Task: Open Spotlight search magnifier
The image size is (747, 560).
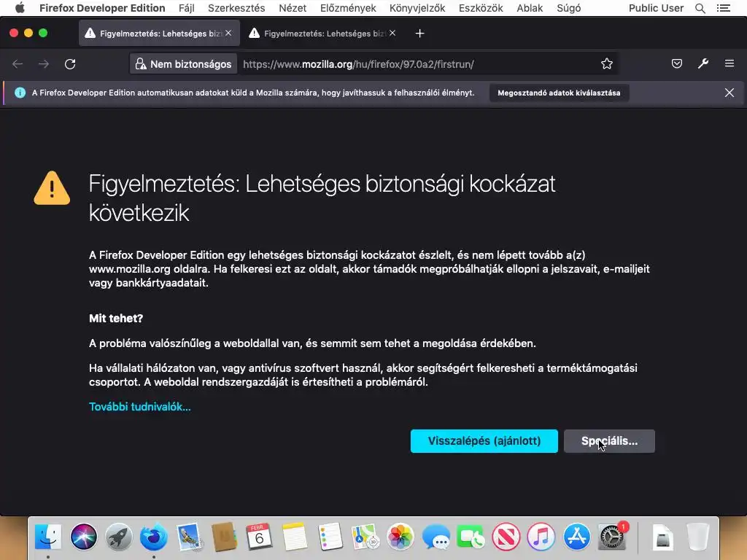Action: (700, 8)
